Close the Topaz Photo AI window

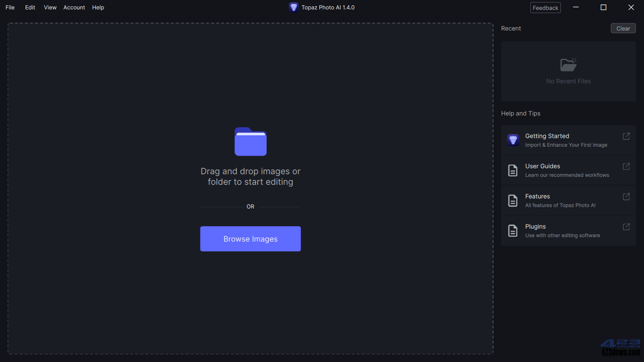pyautogui.click(x=631, y=7)
